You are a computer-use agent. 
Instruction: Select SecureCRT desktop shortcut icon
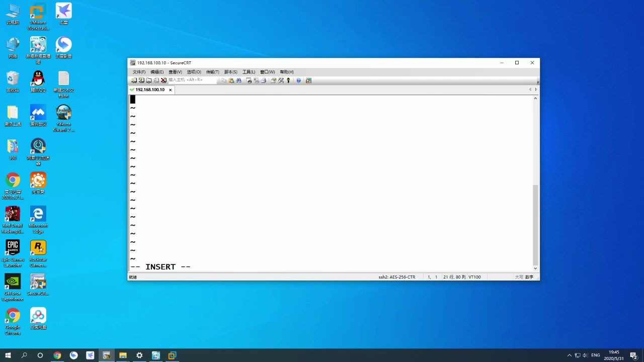point(38,285)
